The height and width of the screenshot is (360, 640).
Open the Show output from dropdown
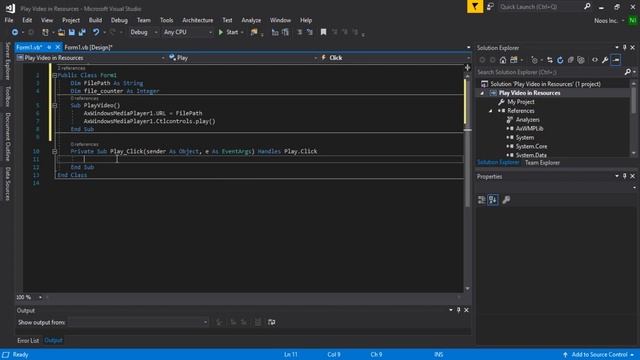coord(139,322)
